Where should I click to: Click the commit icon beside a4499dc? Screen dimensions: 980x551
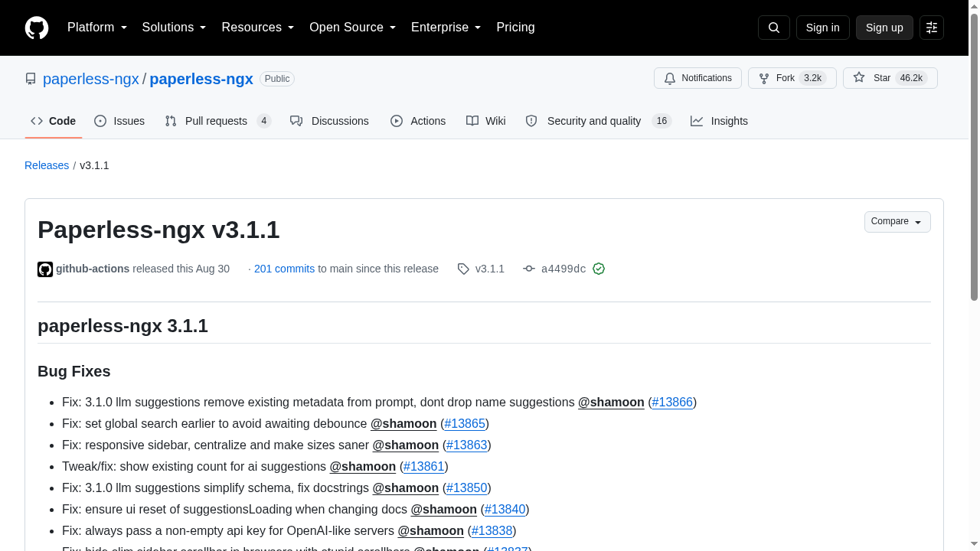529,269
